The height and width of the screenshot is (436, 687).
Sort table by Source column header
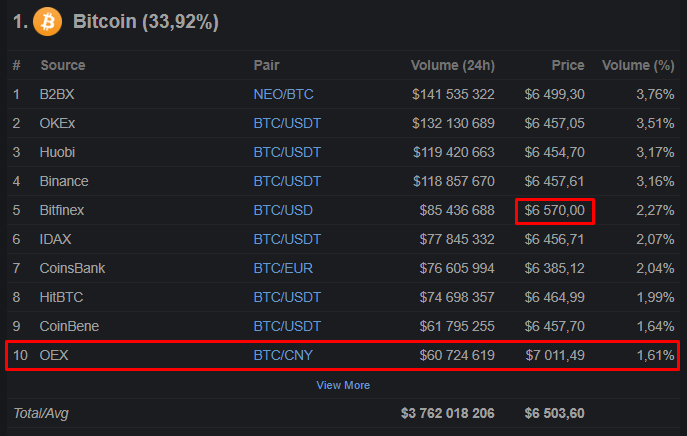pos(62,65)
